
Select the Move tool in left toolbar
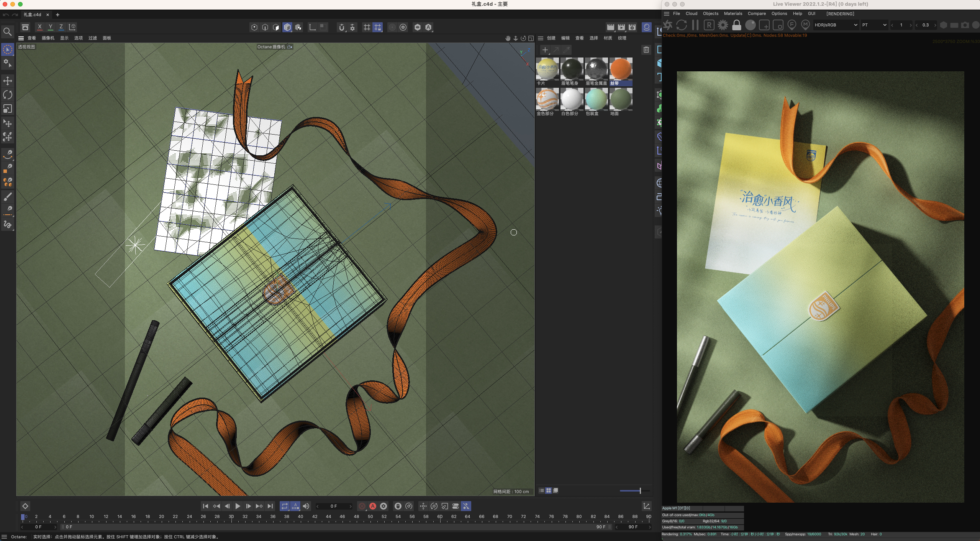click(x=7, y=81)
